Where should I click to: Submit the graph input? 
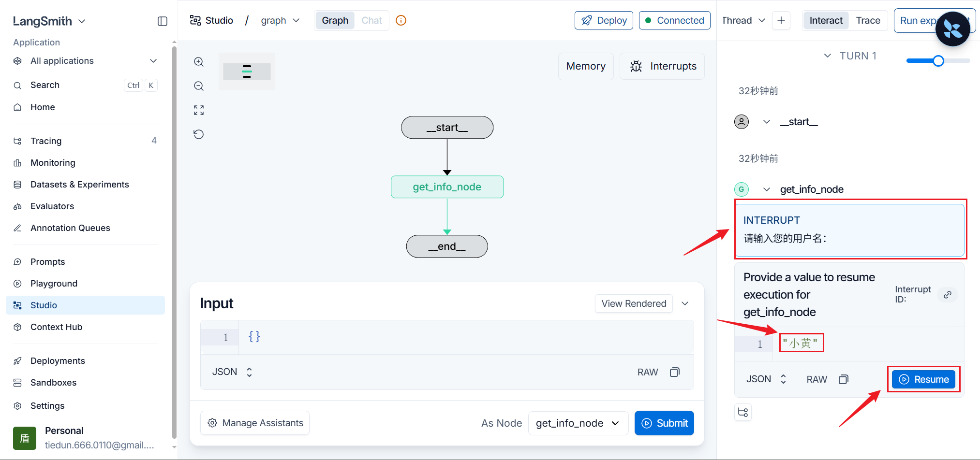(x=664, y=423)
